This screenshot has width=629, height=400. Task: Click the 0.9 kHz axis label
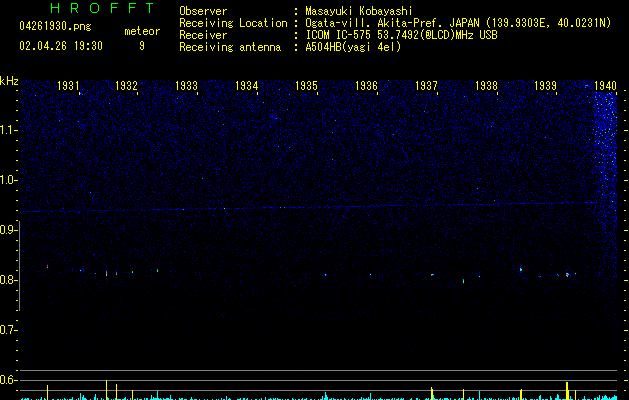click(8, 230)
